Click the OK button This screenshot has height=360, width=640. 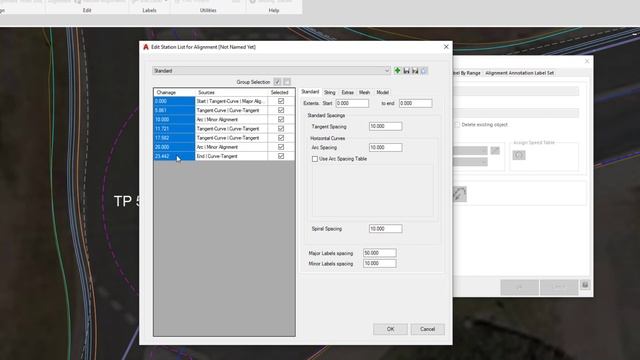point(390,329)
